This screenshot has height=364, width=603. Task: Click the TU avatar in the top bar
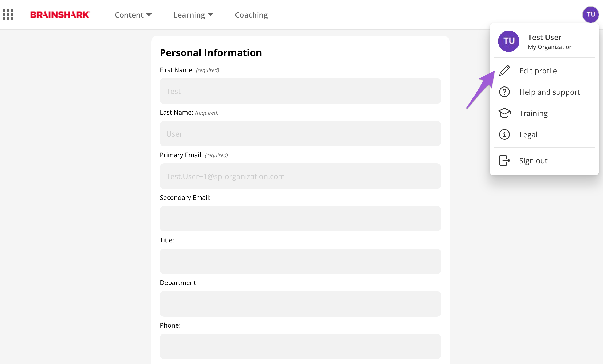coord(590,14)
